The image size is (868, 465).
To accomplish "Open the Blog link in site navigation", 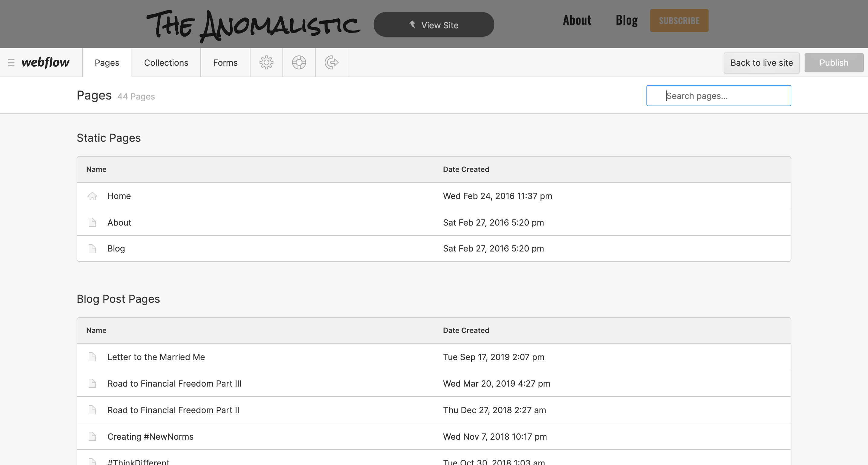I will (627, 20).
